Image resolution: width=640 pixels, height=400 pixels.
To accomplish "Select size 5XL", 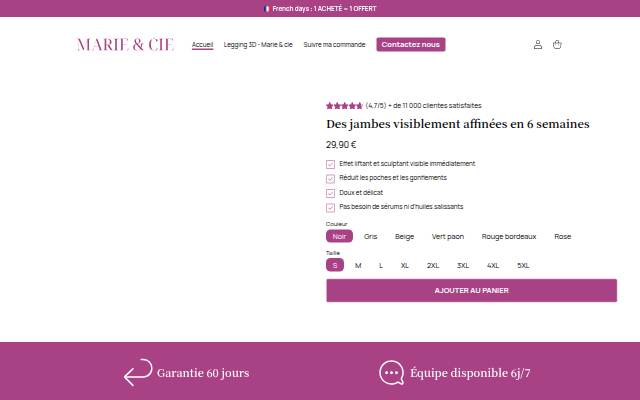I will (x=523, y=265).
